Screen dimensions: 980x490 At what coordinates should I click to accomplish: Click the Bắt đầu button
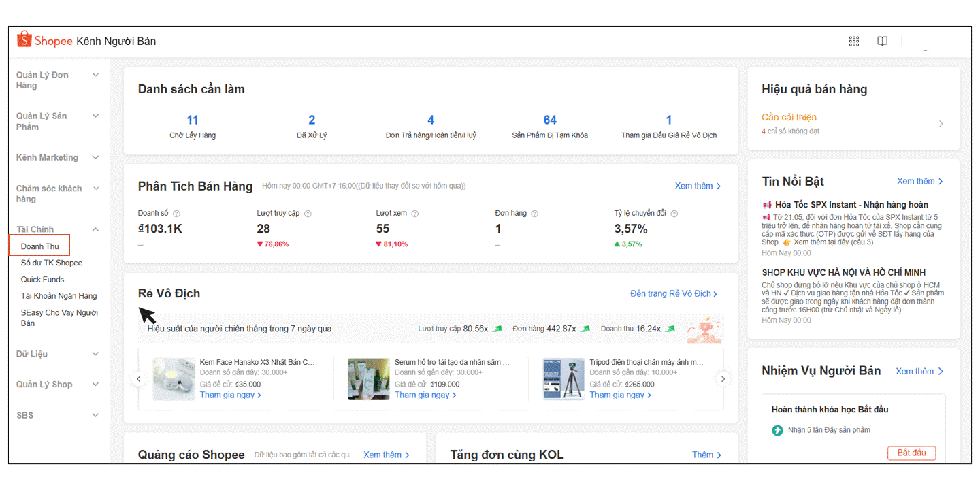pyautogui.click(x=911, y=453)
